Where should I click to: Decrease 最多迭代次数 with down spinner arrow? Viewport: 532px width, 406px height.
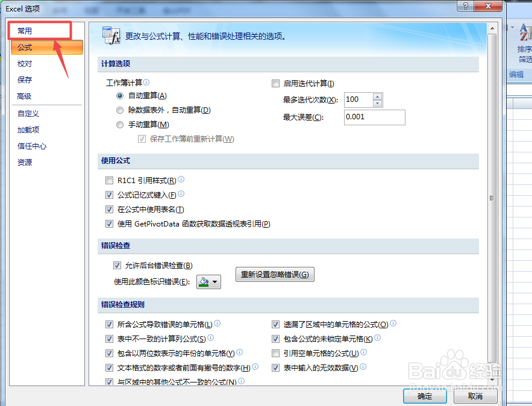pyautogui.click(x=377, y=104)
